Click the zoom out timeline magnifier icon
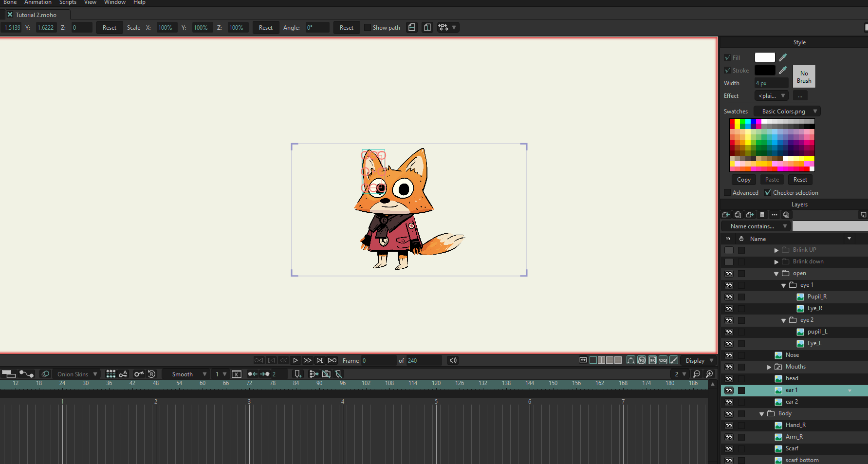868x464 pixels. (697, 374)
